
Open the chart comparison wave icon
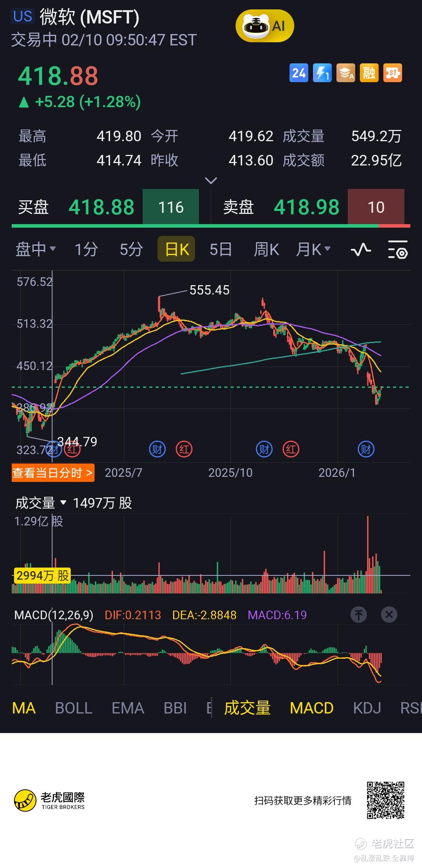tap(361, 250)
